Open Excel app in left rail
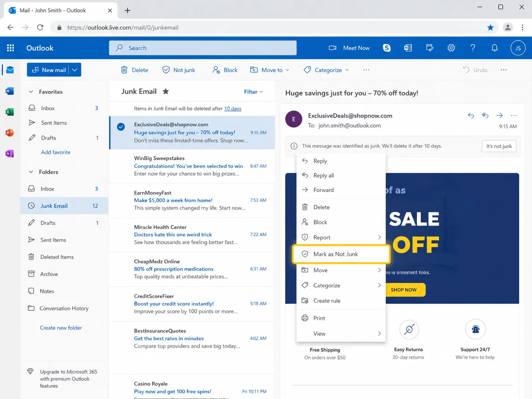 point(10,112)
